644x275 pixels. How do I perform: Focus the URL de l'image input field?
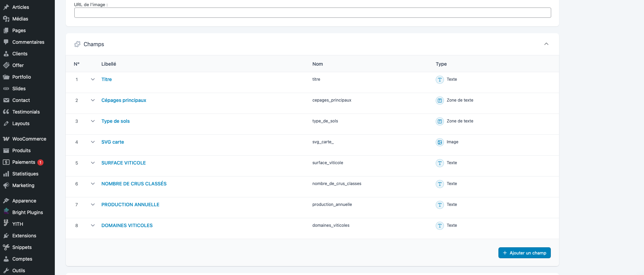pos(312,13)
